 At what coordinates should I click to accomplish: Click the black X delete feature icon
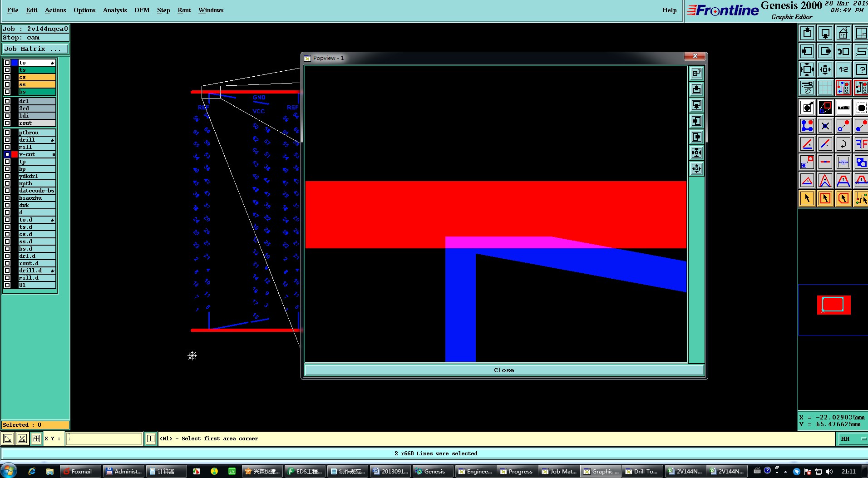click(x=825, y=126)
